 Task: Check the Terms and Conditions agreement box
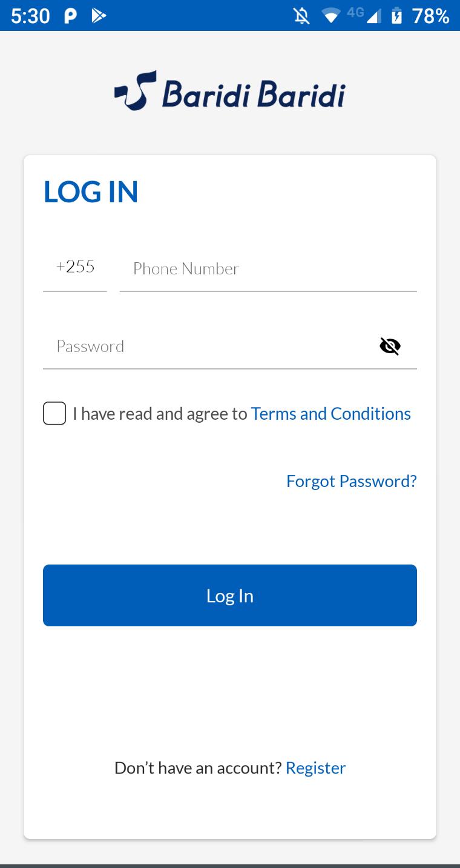click(54, 414)
